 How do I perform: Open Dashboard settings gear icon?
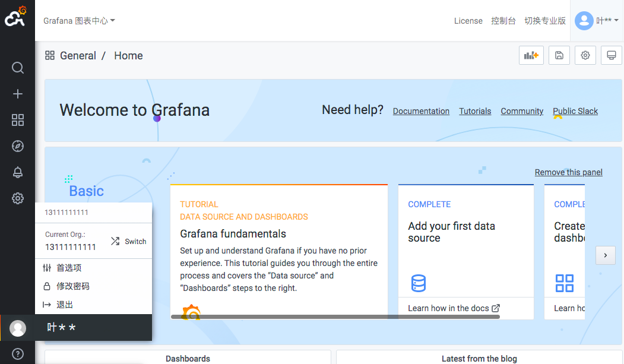pyautogui.click(x=585, y=55)
